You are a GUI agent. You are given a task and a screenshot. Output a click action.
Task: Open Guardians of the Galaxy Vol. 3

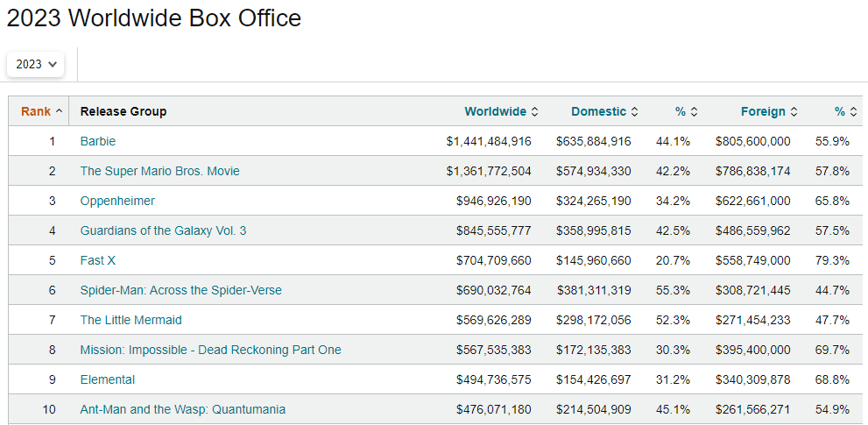click(163, 230)
